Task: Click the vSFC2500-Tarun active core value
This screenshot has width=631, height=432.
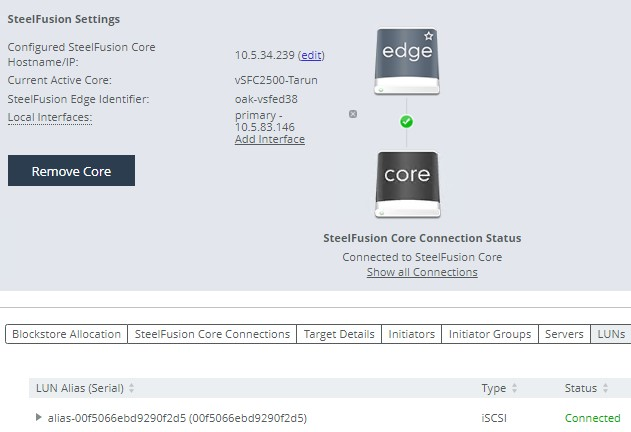Action: [276, 80]
